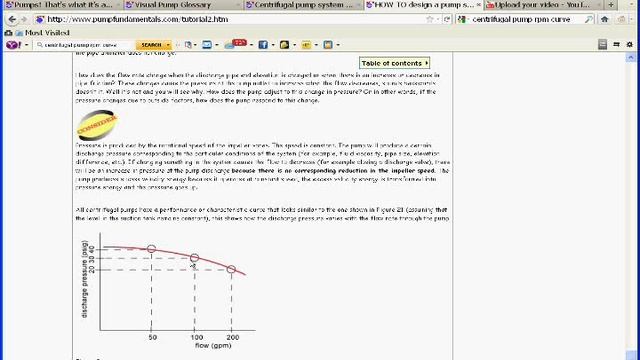640x360 pixels.
Task: Click the blue-framed orange toolbar icon
Action: [328, 45]
